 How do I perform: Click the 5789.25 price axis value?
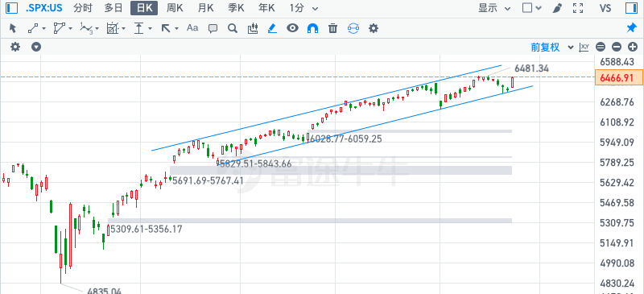coord(617,163)
